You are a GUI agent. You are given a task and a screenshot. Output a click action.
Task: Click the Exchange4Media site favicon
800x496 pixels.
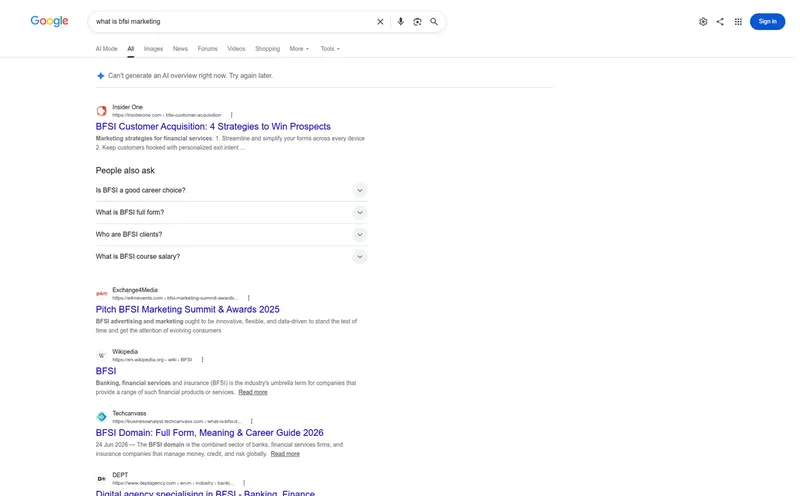tap(102, 293)
